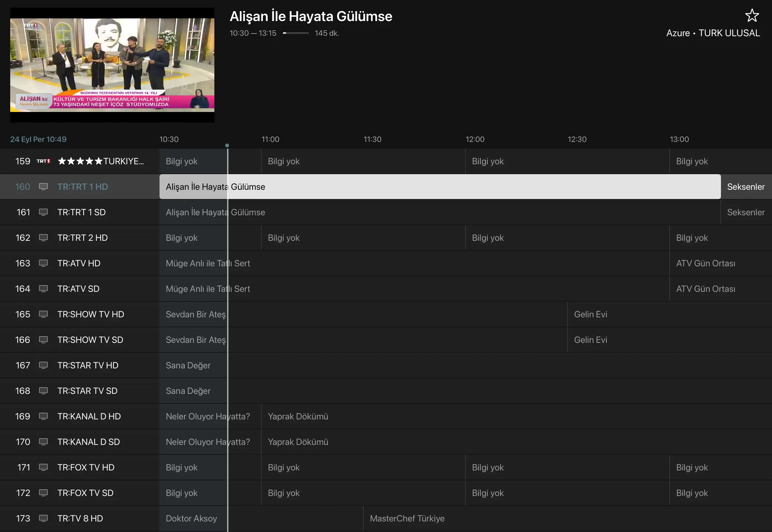Screen dimensions: 772x532
Task: Select the TV icon for TR:STAR TV HD
Action: tap(43, 365)
